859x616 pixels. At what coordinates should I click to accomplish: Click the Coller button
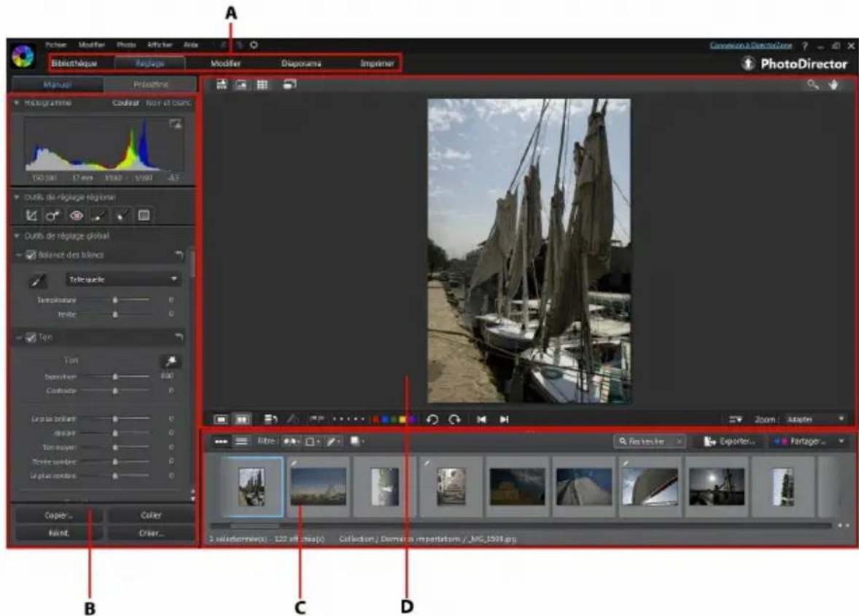tap(151, 515)
